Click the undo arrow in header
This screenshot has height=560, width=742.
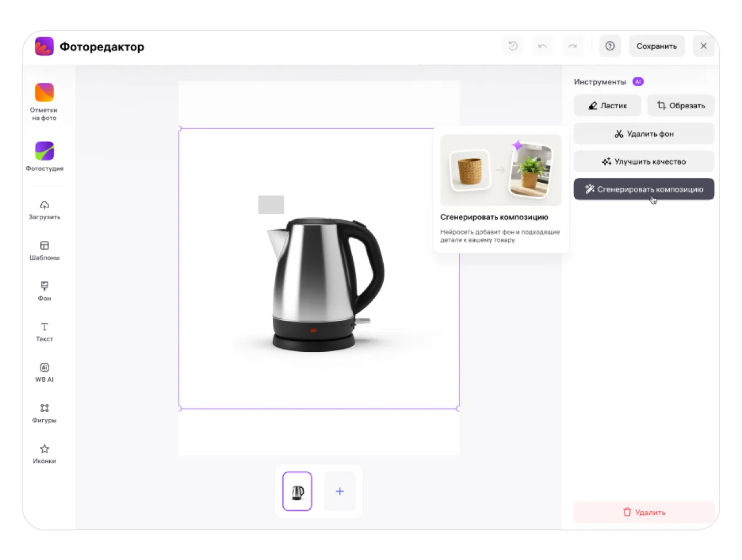click(x=543, y=46)
